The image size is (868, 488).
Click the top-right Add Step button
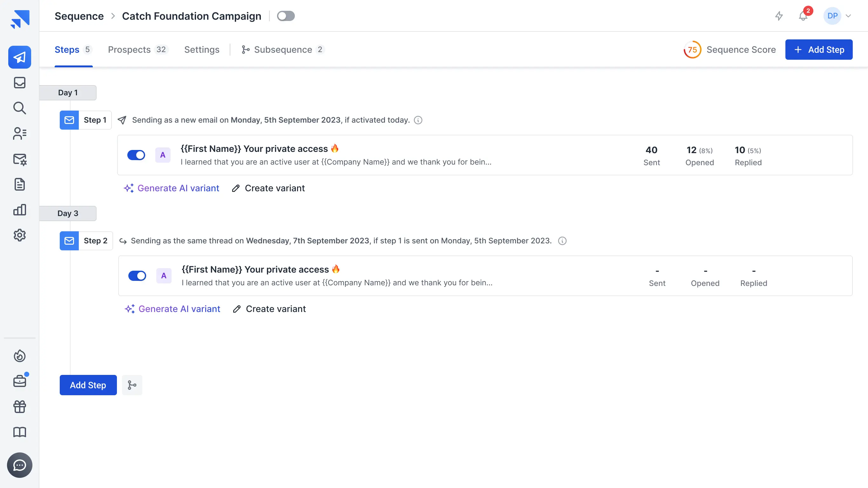coord(819,50)
